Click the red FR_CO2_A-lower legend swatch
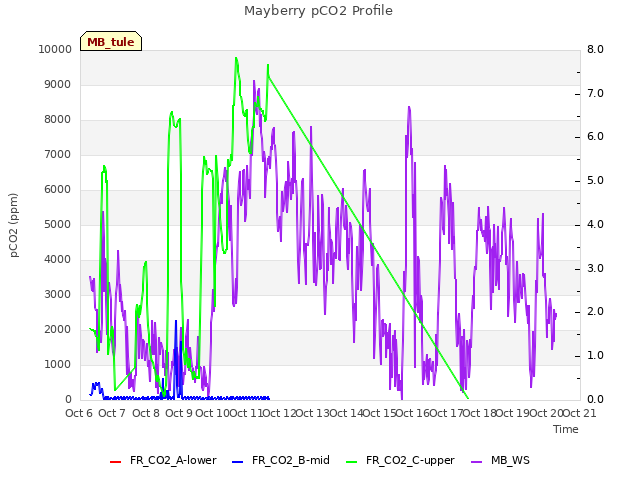This screenshot has width=640, height=480. 116,462
